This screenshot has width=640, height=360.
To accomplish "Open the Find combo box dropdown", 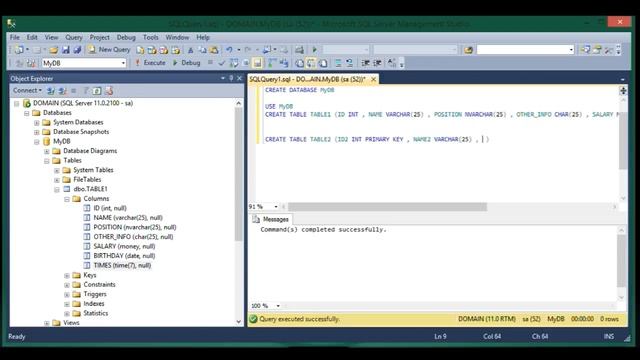I will [x=571, y=50].
